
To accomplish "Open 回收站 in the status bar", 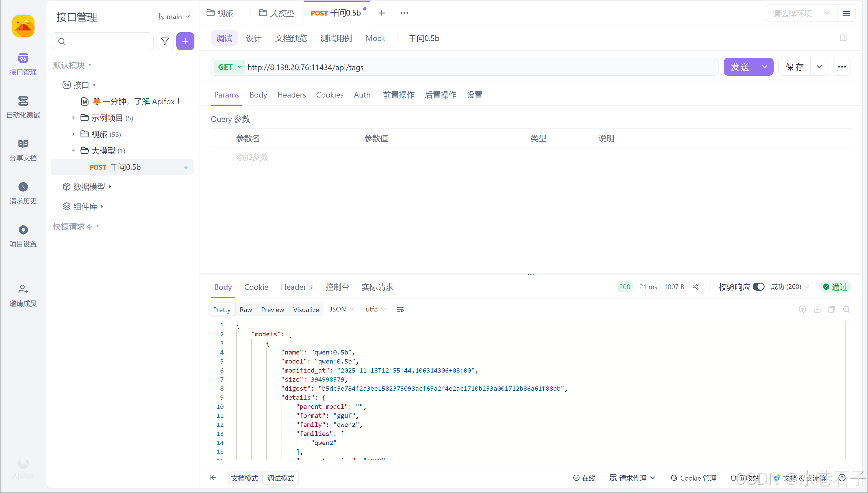I will point(745,478).
